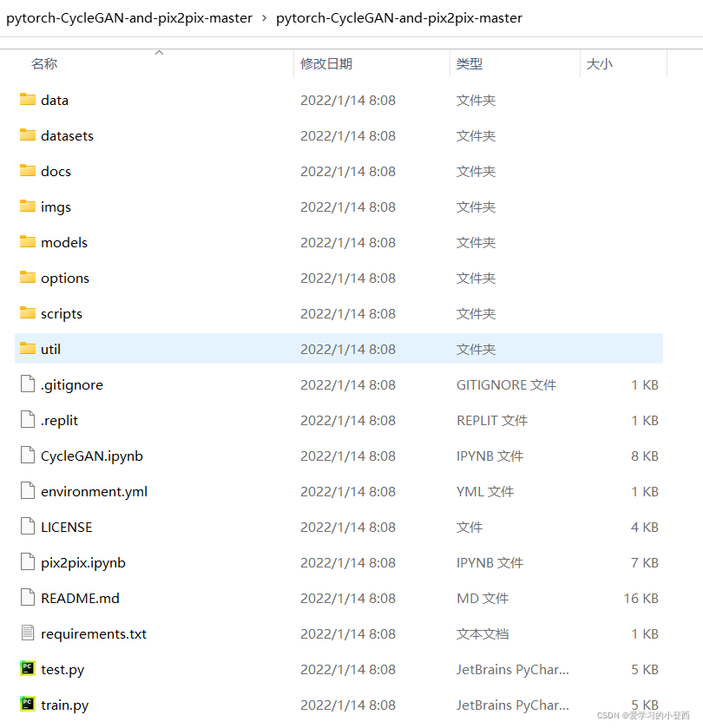The height and width of the screenshot is (728, 703).
Task: Click the 'GITIGNORE 文件' type cell
Action: point(506,385)
